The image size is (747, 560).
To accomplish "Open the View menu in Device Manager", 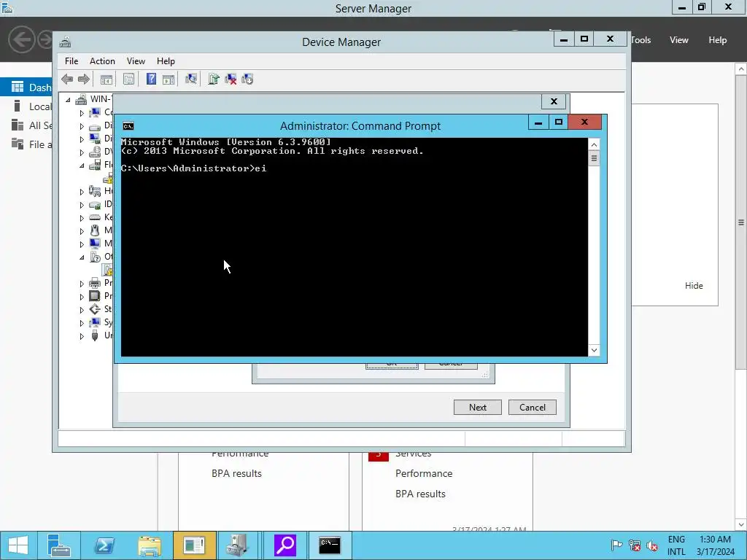I will click(136, 61).
